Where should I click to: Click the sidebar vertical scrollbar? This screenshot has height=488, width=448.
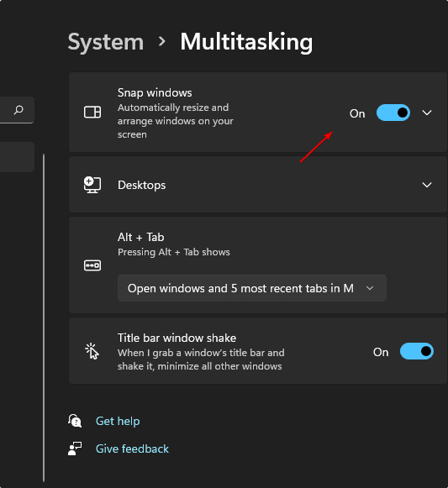pyautogui.click(x=44, y=317)
